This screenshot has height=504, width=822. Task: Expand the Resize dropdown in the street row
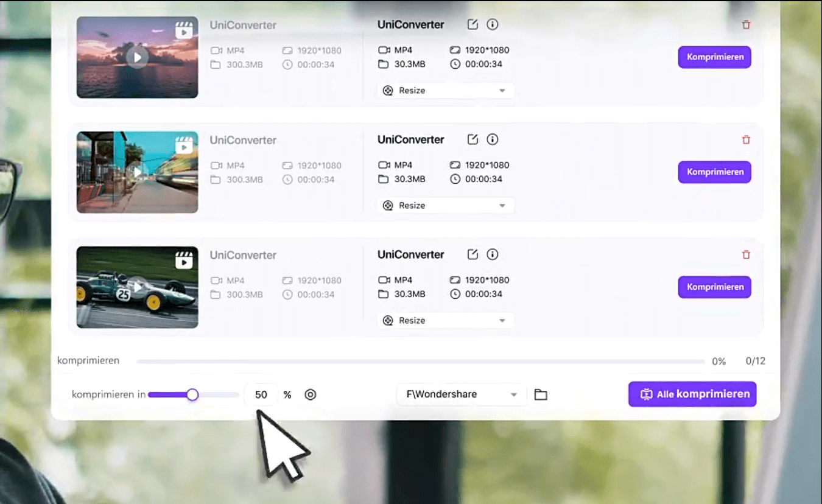point(446,205)
